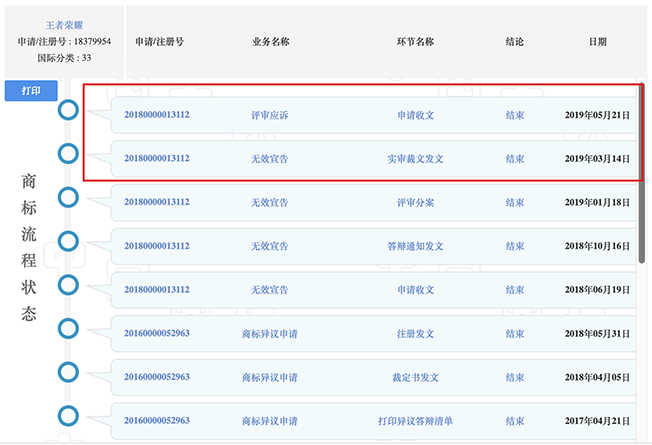Click timeline circle for 2018年10月16日 row
652x445 pixels.
[68, 241]
